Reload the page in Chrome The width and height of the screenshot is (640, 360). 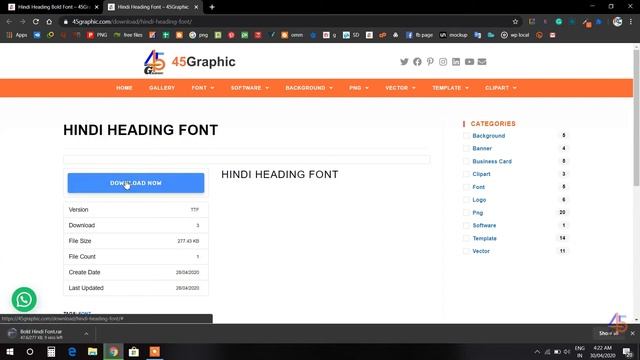click(x=36, y=22)
